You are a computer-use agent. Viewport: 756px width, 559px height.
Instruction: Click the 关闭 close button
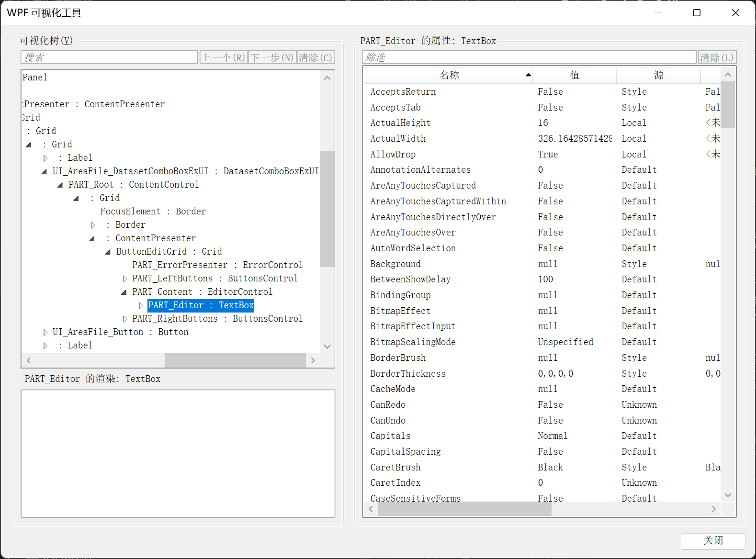[x=713, y=541]
